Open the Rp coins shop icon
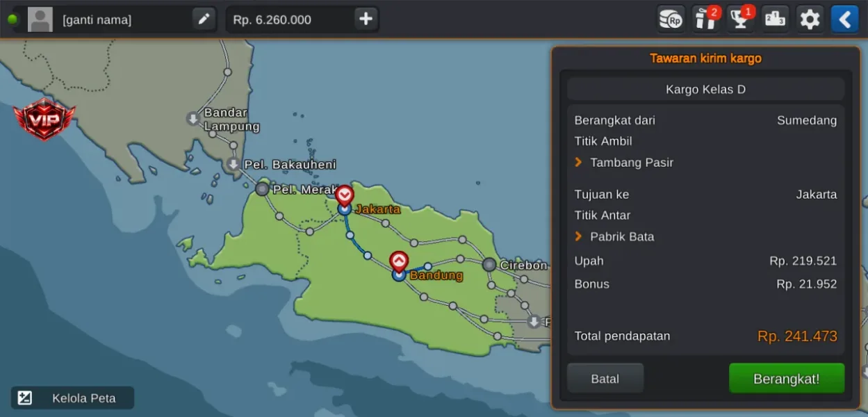Screen dimensions: 868x417 (671, 19)
